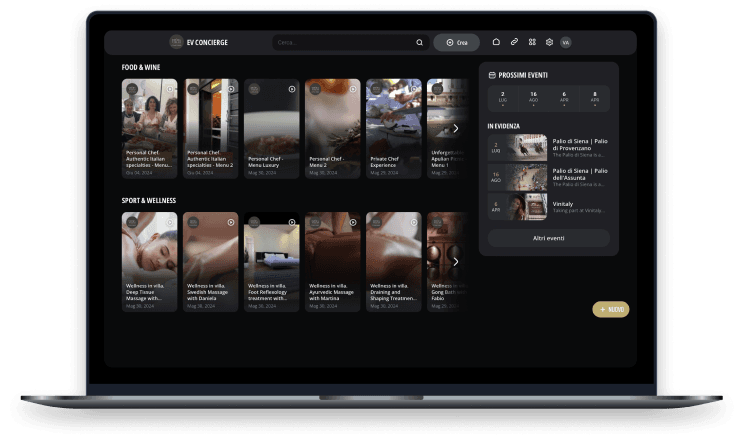Open the VA user avatar
This screenshot has width=743, height=439.
coord(566,42)
